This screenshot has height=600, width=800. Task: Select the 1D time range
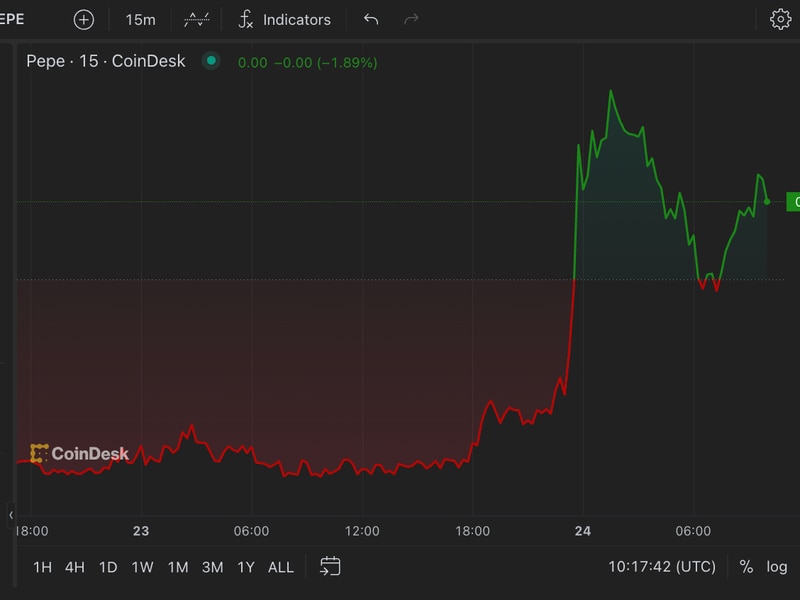[x=108, y=567]
